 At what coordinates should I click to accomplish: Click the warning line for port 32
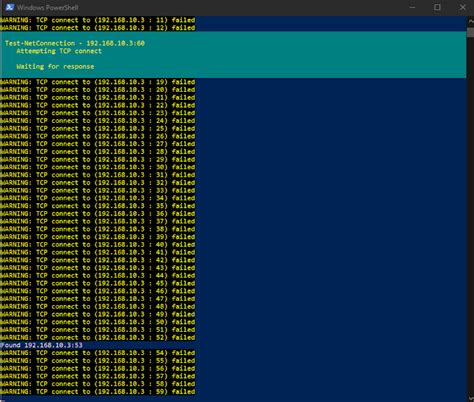98,183
